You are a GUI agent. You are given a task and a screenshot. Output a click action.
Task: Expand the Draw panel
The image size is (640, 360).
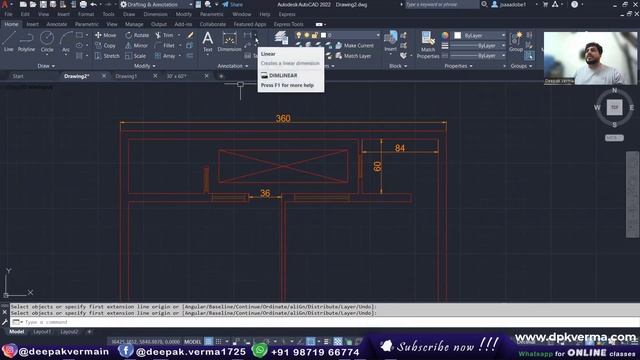click(46, 66)
